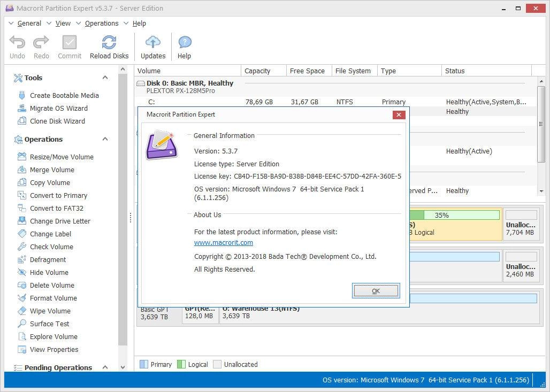The height and width of the screenshot is (392, 550).
Task: Sort by Volume column header
Action: (x=188, y=71)
